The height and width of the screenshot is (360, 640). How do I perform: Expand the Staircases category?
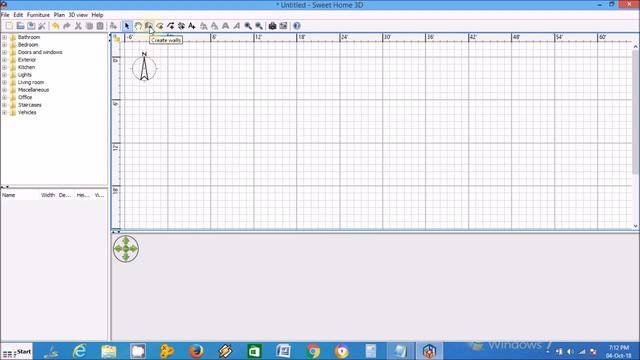tap(4, 105)
